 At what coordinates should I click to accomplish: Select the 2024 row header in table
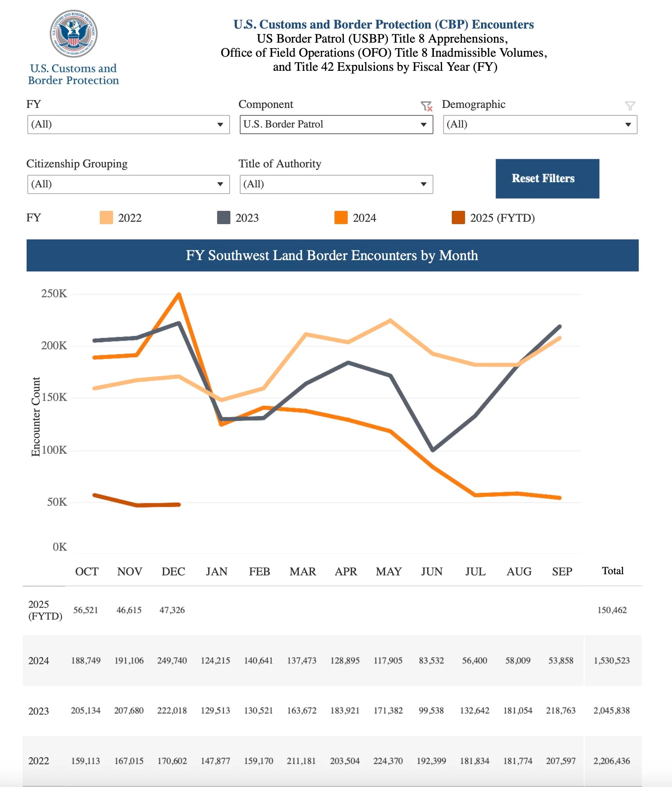(x=39, y=661)
